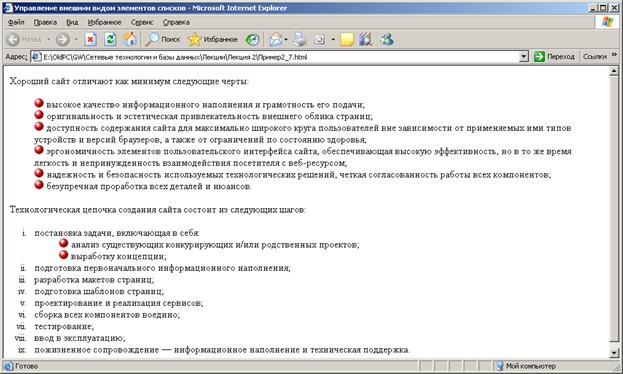Click the Research books icon
623x374 pixels.
(366, 39)
